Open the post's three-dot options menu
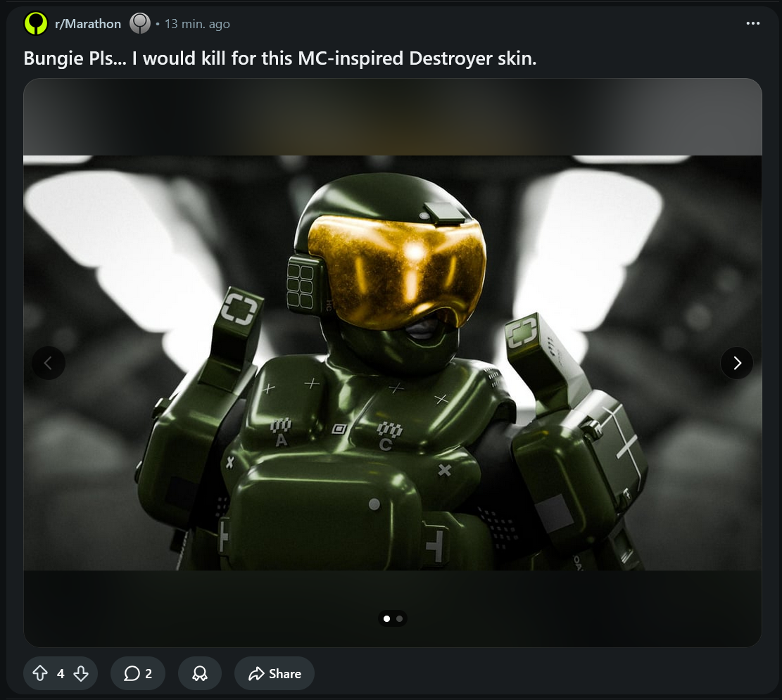Screen dimensions: 782x700 pos(752,23)
